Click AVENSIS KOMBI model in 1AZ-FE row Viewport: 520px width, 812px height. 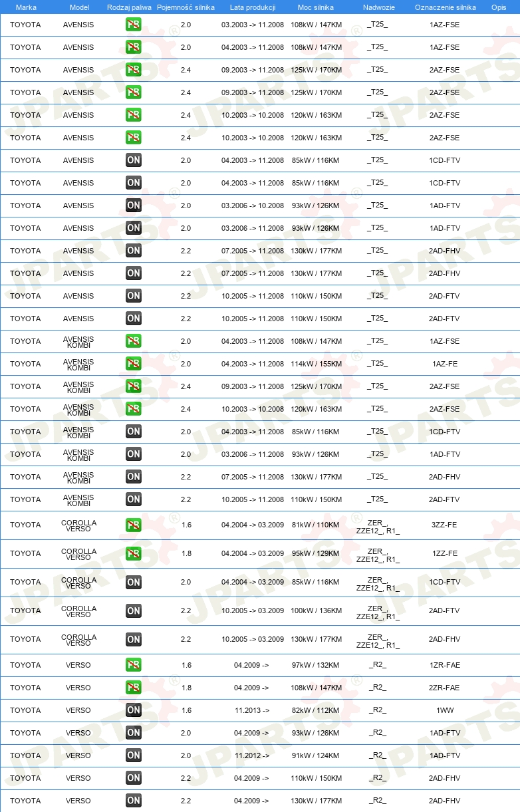click(x=78, y=364)
